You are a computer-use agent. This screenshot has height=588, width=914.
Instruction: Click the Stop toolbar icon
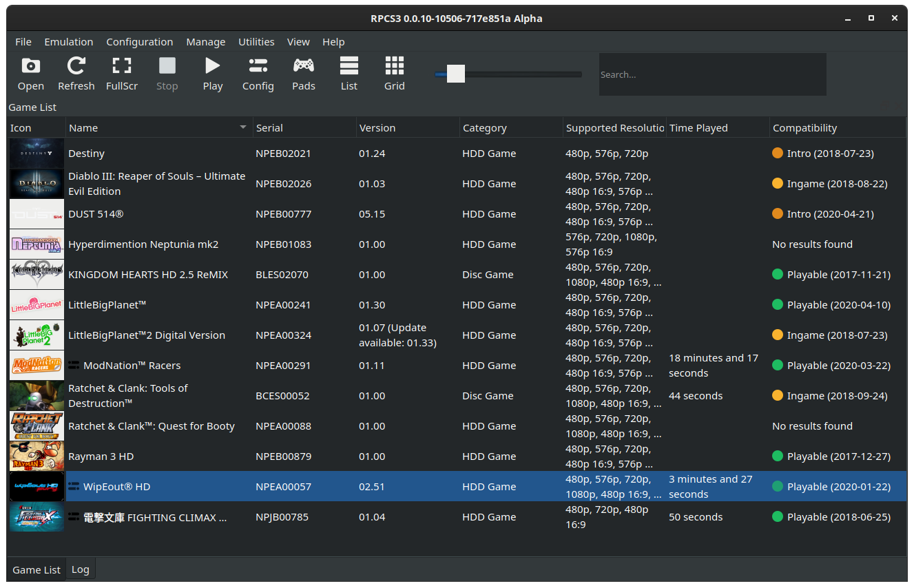pyautogui.click(x=167, y=74)
